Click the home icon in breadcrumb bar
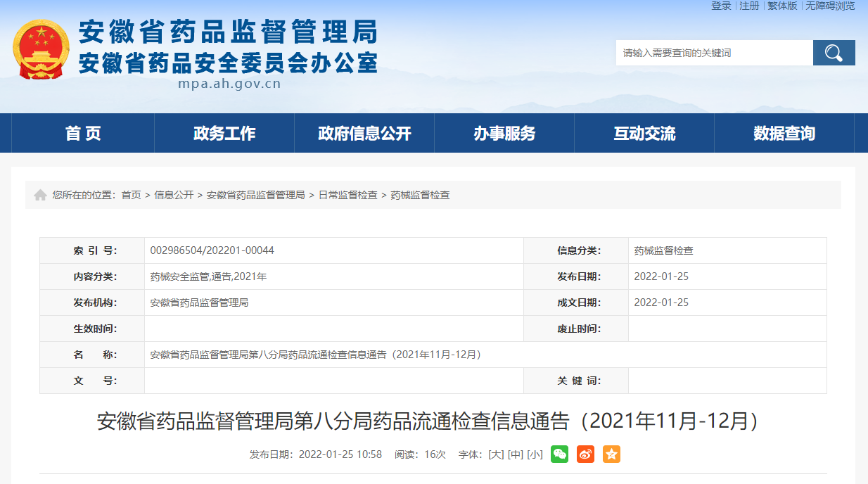 [41, 195]
